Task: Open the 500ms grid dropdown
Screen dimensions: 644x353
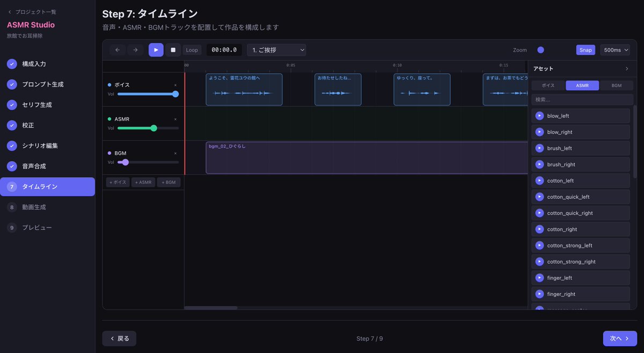Action: pyautogui.click(x=615, y=49)
